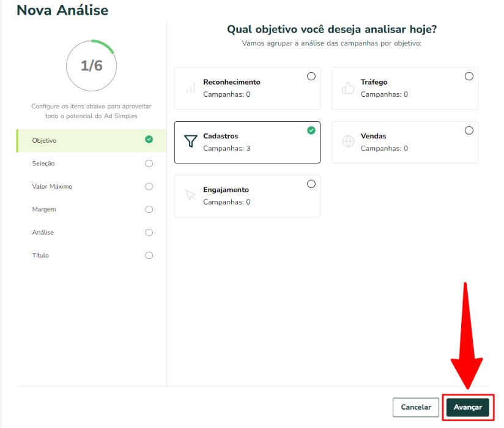
Task: Select the Engajamento radio button
Action: 311,184
